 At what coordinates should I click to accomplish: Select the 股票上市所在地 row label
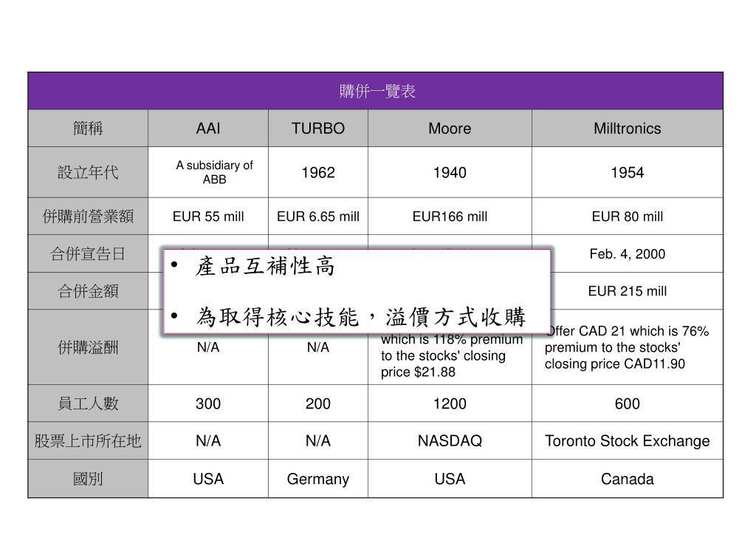pyautogui.click(x=88, y=440)
